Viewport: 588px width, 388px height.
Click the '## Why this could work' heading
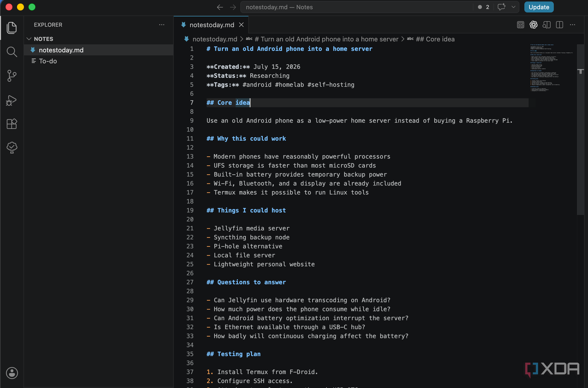[246, 139]
